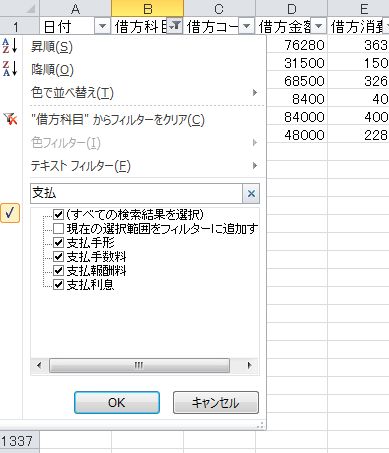Select column D header

point(291,8)
